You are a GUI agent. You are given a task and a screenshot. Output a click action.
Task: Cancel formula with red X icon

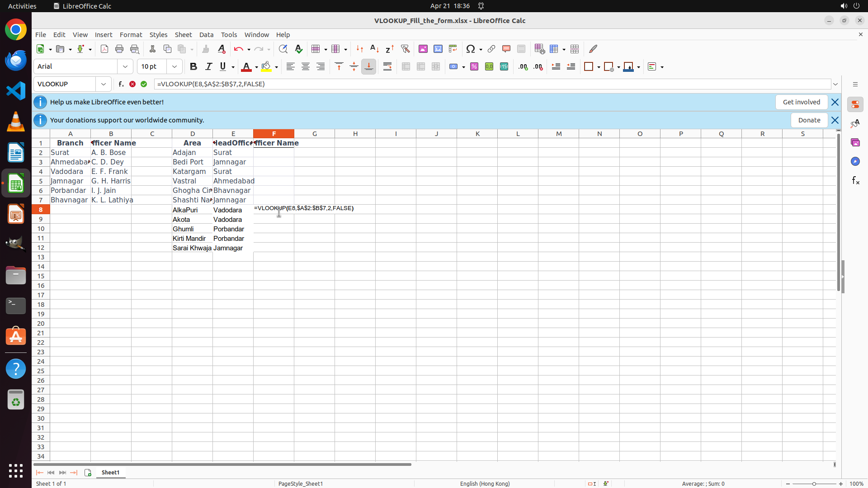132,84
